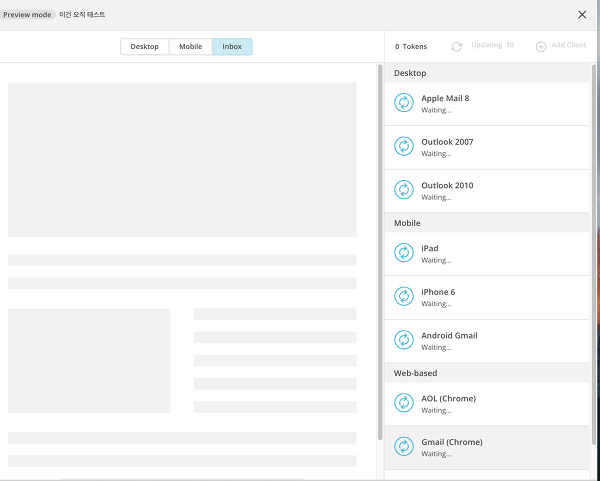The width and height of the screenshot is (600, 481).
Task: Select the Android Gmail client name
Action: (x=449, y=336)
